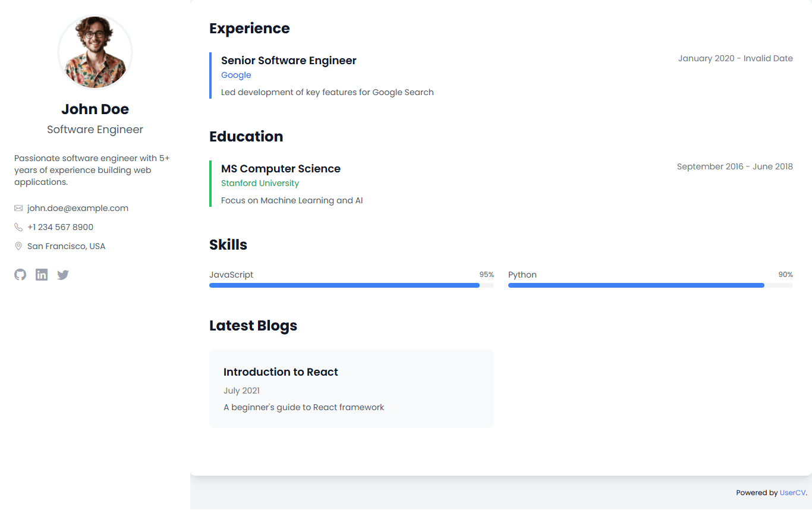Click the john.doe@example.com email address

pyautogui.click(x=78, y=208)
